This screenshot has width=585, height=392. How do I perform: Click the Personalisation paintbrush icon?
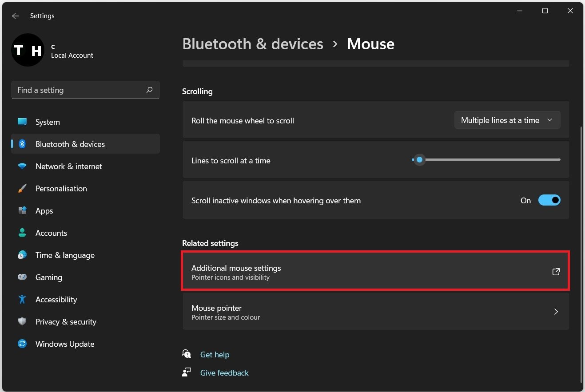(22, 189)
